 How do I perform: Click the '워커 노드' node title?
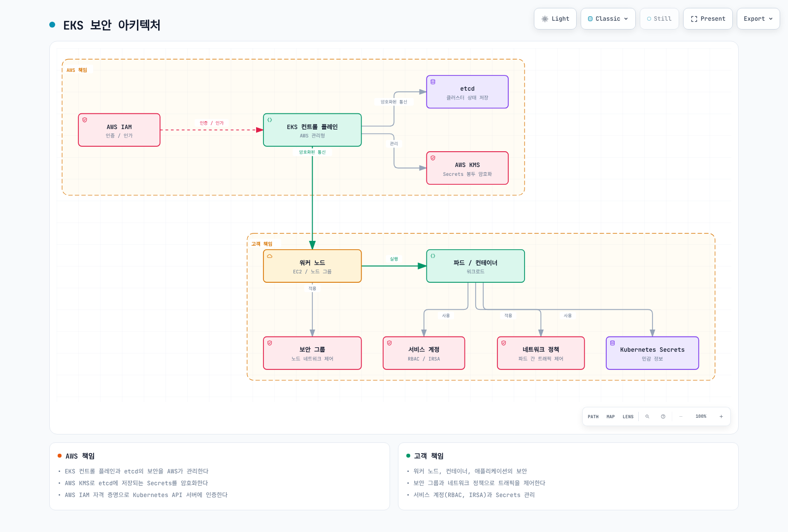[x=312, y=263]
